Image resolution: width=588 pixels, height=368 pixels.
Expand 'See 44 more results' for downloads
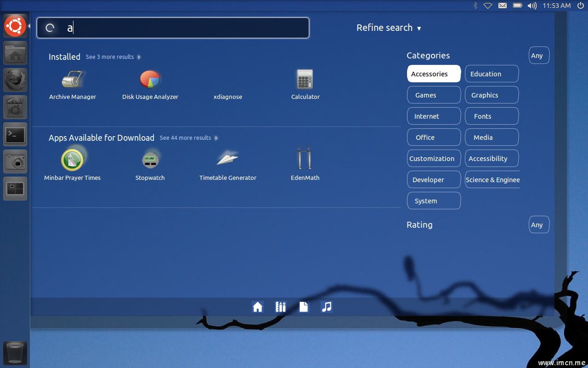188,138
